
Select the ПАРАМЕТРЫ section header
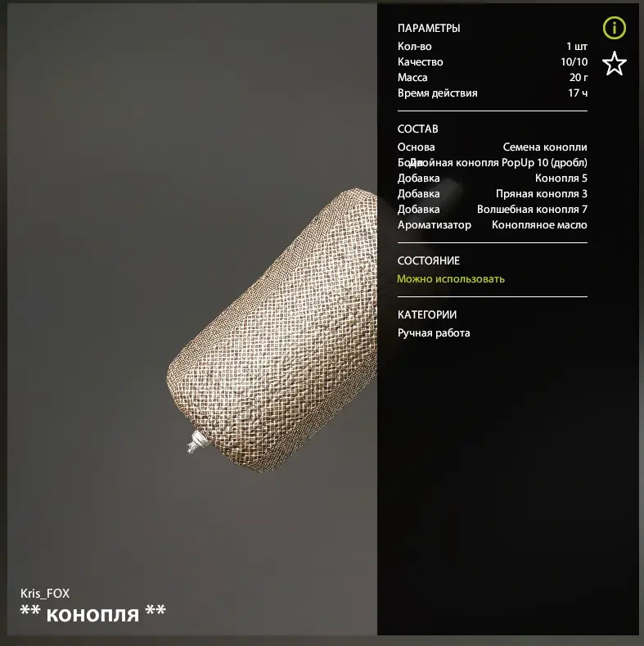click(x=429, y=28)
